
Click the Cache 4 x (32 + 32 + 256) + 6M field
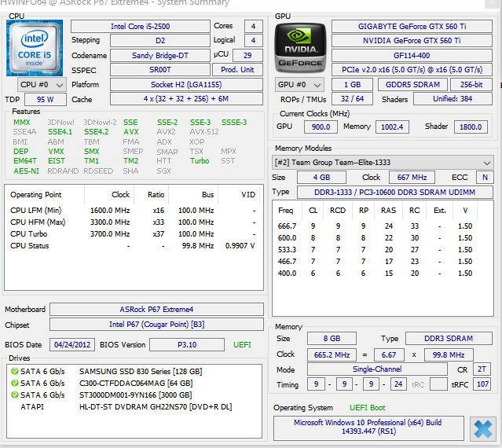[x=186, y=98]
